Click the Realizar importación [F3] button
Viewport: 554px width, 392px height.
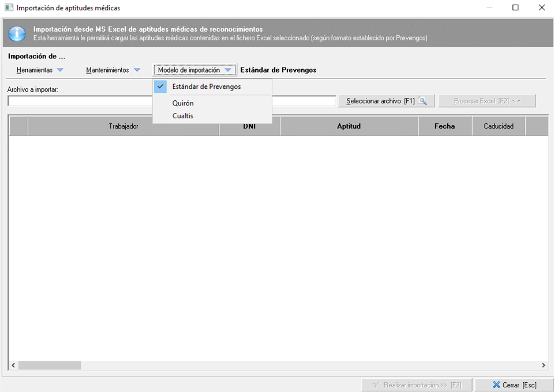[x=417, y=385]
